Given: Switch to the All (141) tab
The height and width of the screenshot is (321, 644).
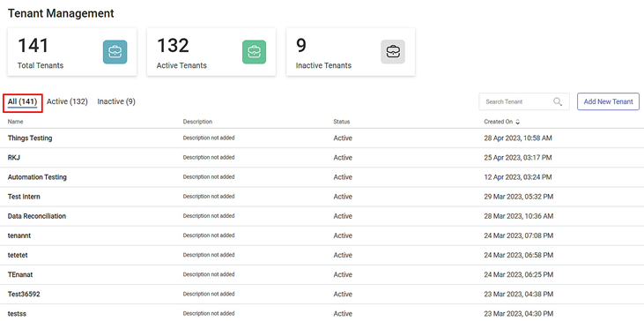Looking at the screenshot, I should click(23, 101).
